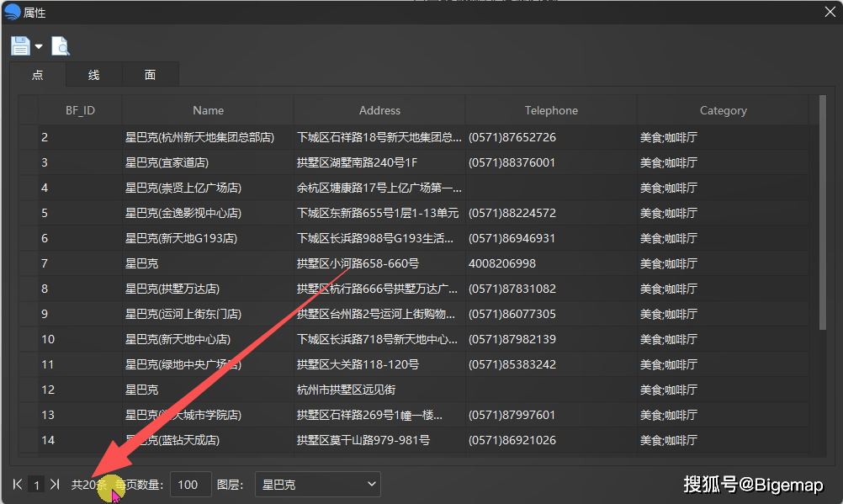Go to the first page

17,484
